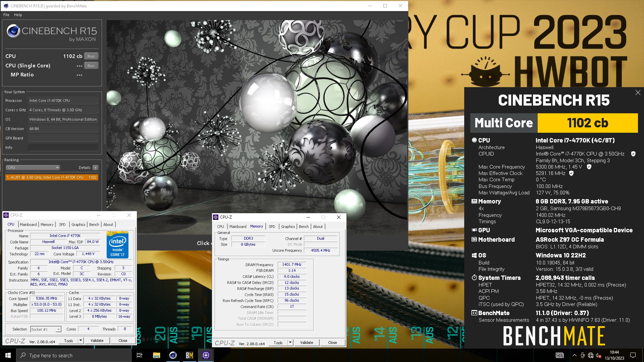644x362 pixels.
Task: Click the DRAM Frequency value 1401.7 MHz
Action: pos(292,264)
